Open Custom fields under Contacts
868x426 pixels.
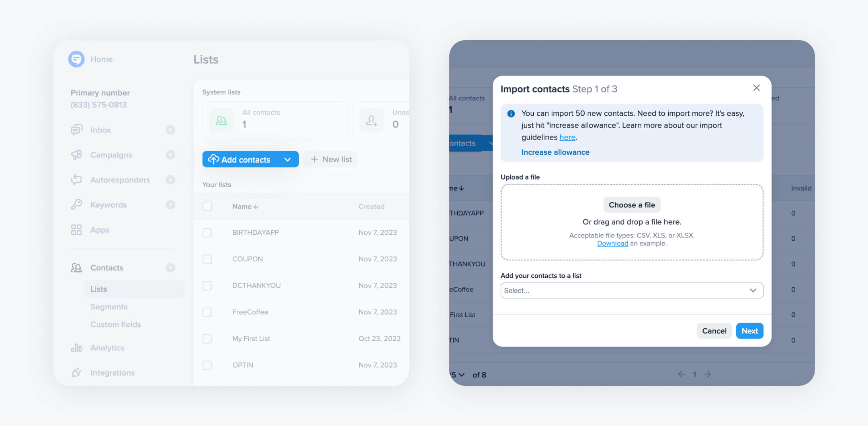116,324
